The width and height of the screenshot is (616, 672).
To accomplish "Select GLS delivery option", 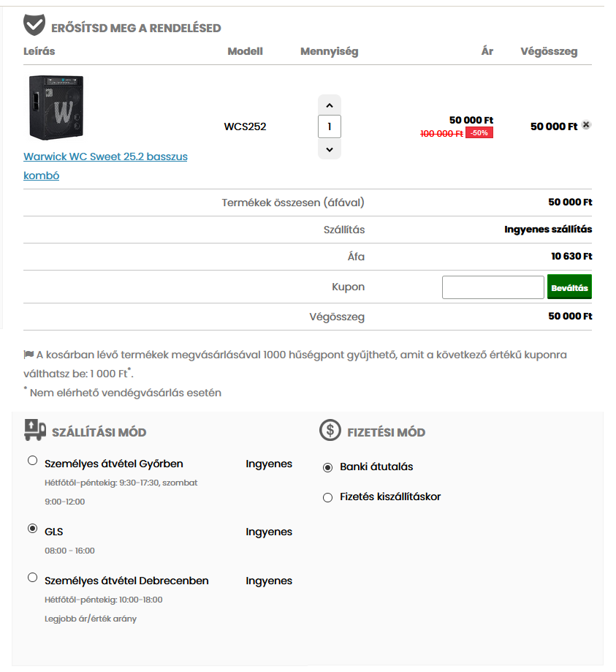I will [x=32, y=529].
